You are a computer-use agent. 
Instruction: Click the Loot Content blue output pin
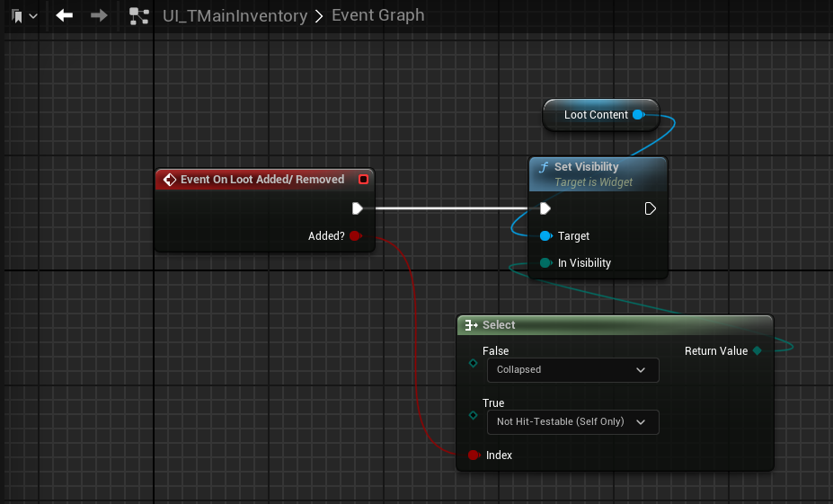[x=639, y=115]
